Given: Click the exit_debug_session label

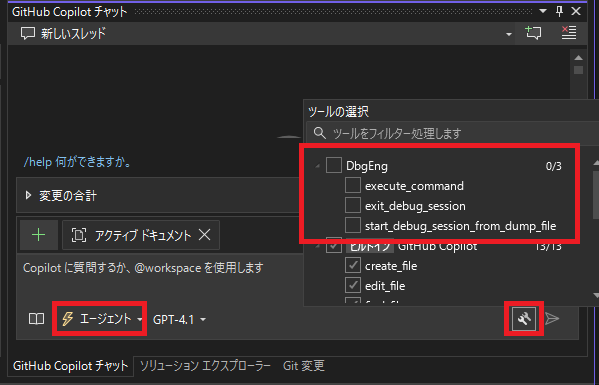Looking at the screenshot, I should 415,206.
